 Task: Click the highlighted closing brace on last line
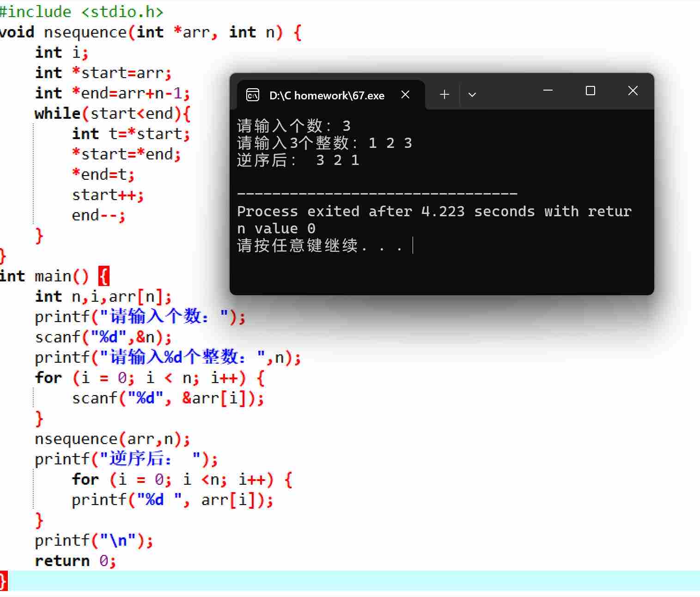point(4,581)
